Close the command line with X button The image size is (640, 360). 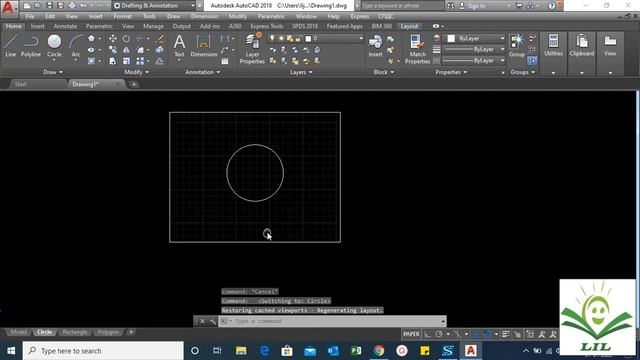tap(202, 321)
